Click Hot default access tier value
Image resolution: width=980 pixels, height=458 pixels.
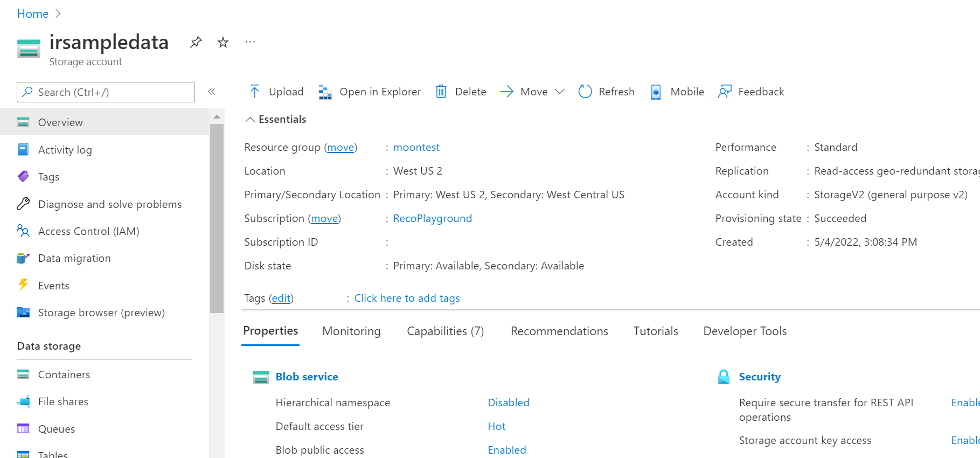click(497, 426)
